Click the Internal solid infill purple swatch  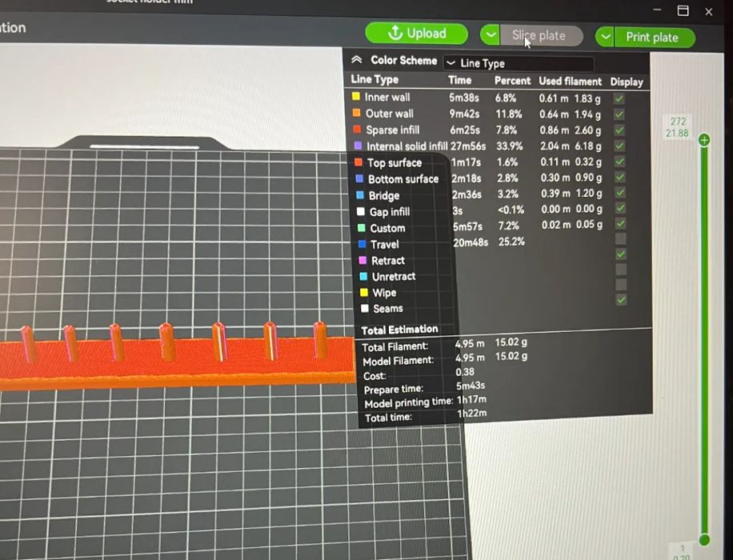(x=358, y=146)
